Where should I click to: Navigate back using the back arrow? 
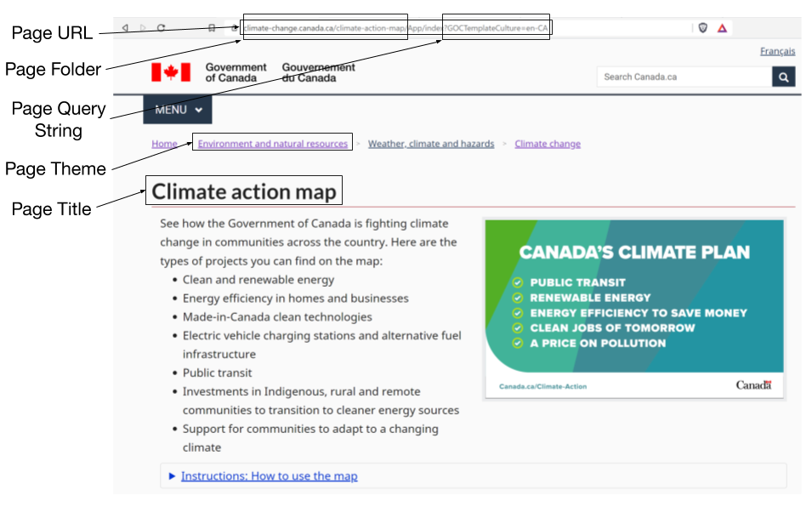click(124, 27)
